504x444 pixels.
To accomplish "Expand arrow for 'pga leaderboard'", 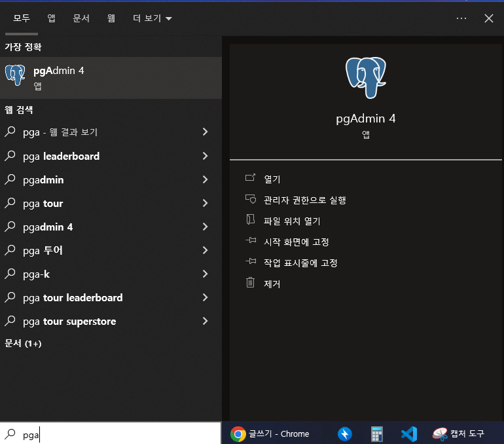I will pyautogui.click(x=205, y=156).
